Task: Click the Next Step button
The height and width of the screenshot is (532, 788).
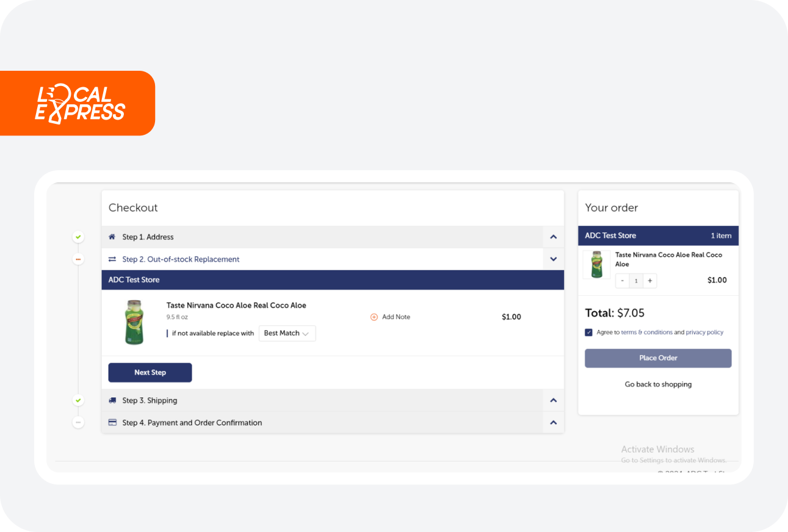Action: point(150,373)
